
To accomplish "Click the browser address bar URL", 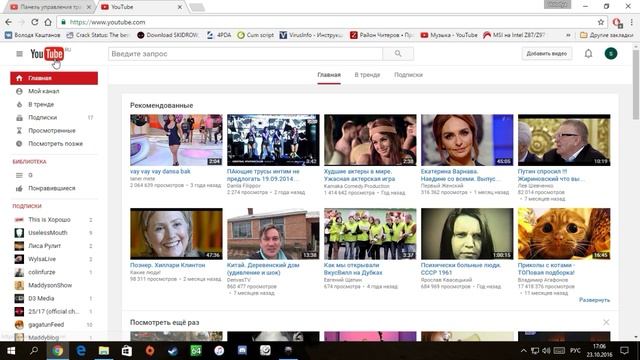I will tap(107, 22).
